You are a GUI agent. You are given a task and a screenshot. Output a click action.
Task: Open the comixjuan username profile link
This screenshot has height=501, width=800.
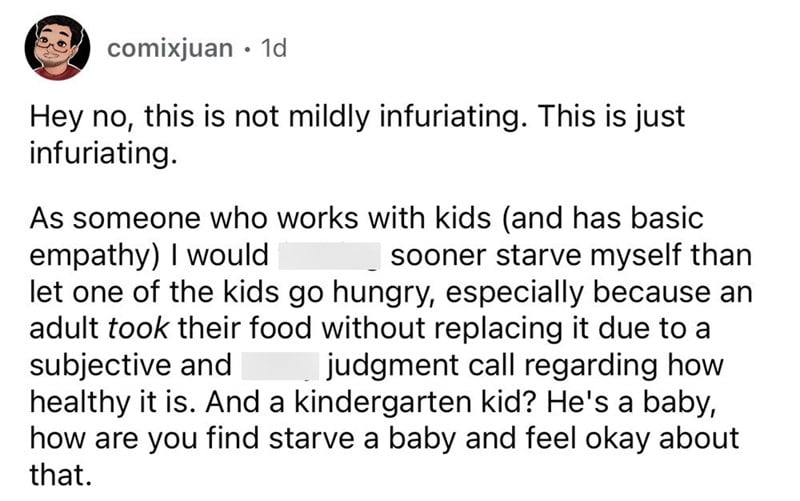(x=170, y=48)
